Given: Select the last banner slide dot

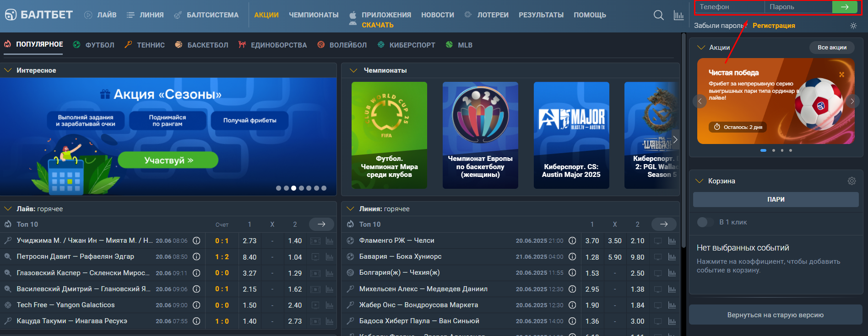Looking at the screenshot, I should [324, 188].
